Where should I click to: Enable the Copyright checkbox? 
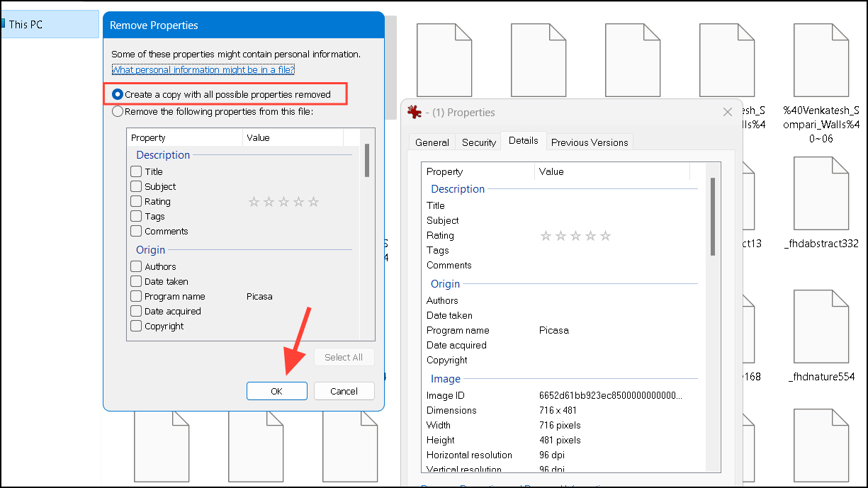[136, 326]
